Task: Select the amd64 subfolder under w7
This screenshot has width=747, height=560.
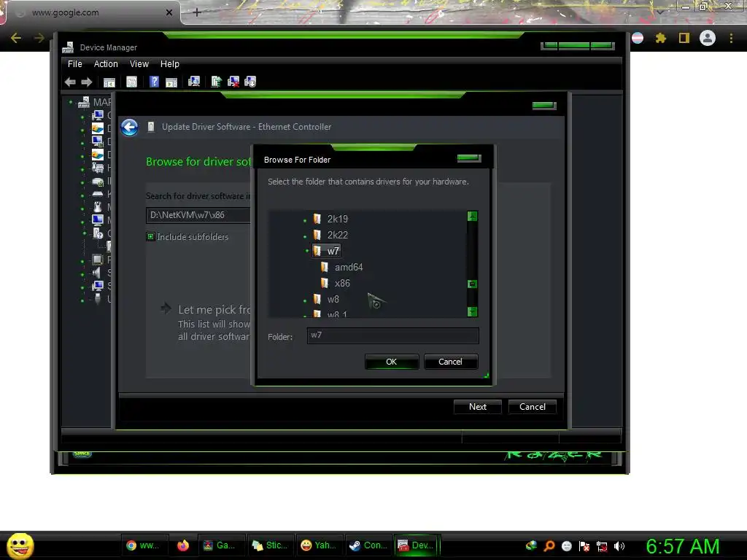Action: [348, 267]
